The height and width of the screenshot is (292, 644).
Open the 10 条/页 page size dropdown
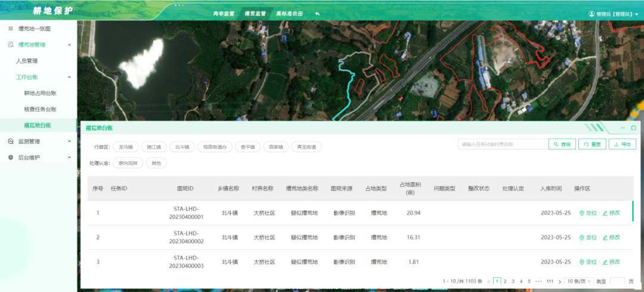tap(579, 281)
